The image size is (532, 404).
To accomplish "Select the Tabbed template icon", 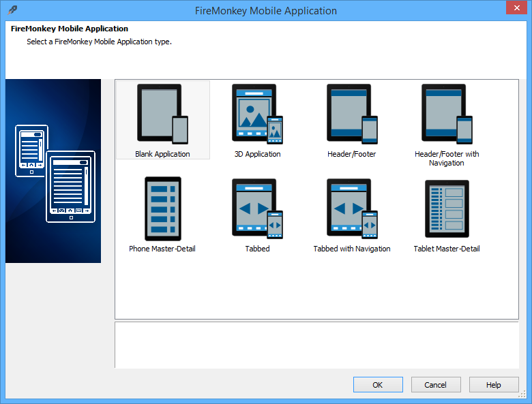I will (258, 208).
